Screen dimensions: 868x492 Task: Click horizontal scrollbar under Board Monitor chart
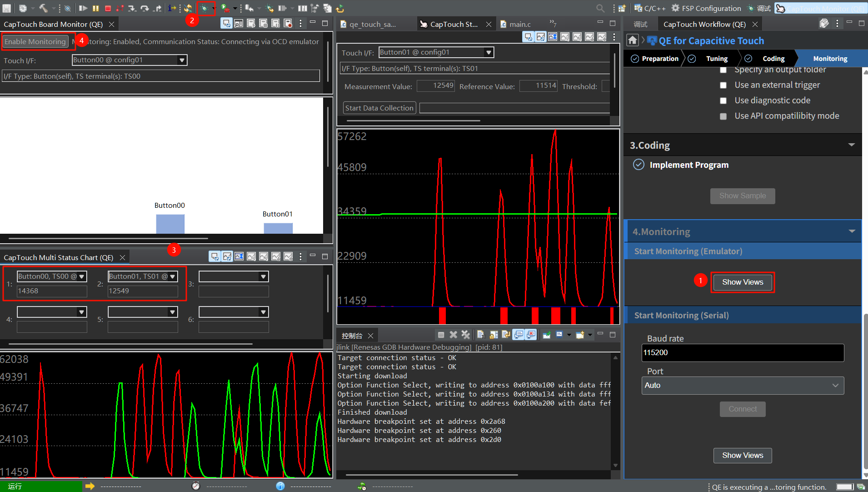pyautogui.click(x=108, y=238)
